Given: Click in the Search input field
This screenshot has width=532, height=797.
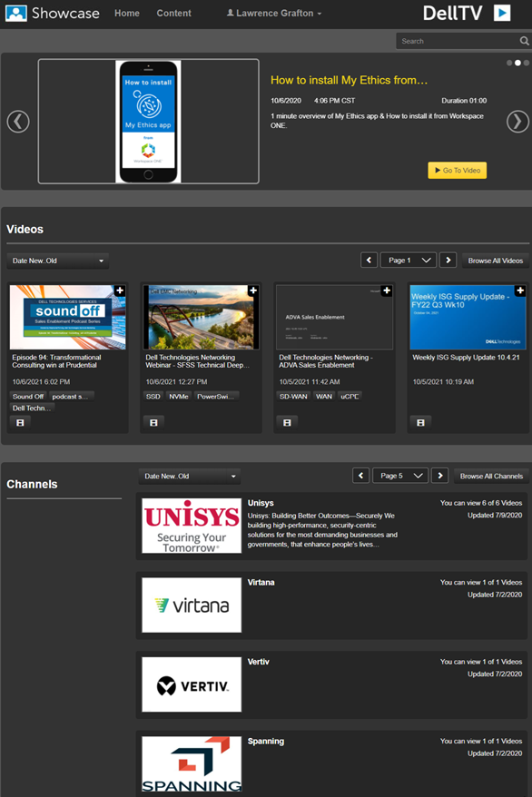Looking at the screenshot, I should pyautogui.click(x=458, y=41).
